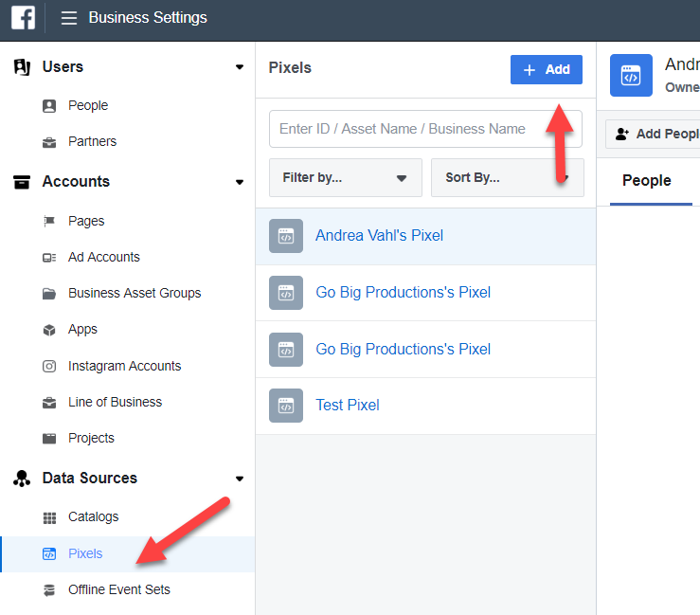Collapse the Accounts section arrow
Screen dimensions: 700x615
pyautogui.click(x=240, y=182)
